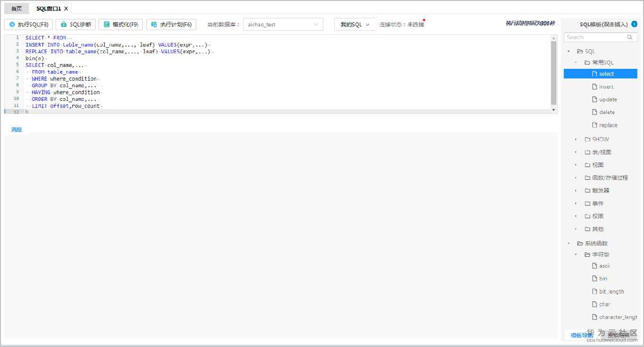Image resolution: width=644 pixels, height=347 pixels.
Task: Select the highlighted select template
Action: pos(601,74)
